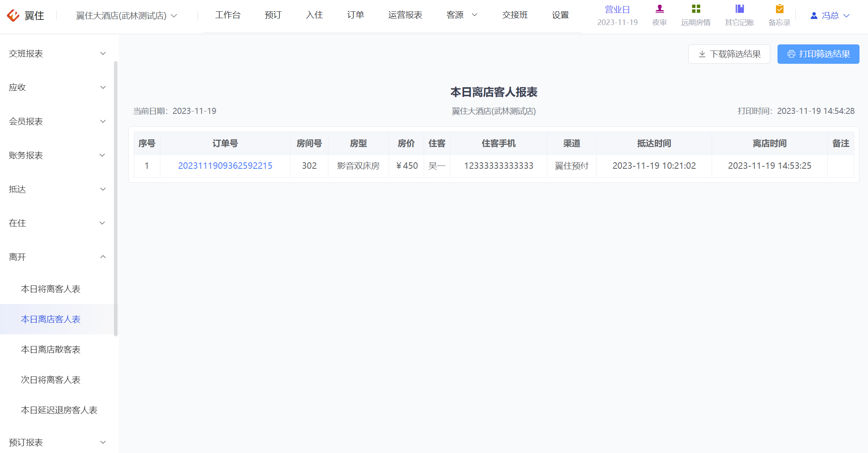
Task: Click the printer icon in 打印筛选结果
Action: (x=791, y=54)
